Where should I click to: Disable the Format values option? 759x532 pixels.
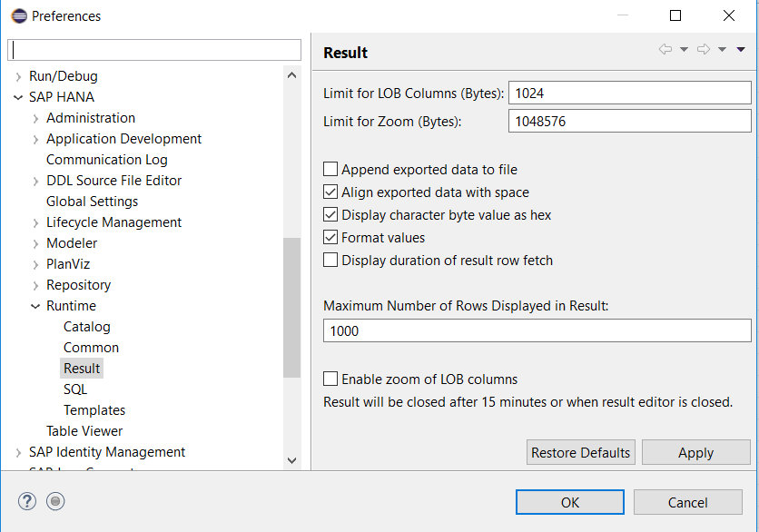330,237
